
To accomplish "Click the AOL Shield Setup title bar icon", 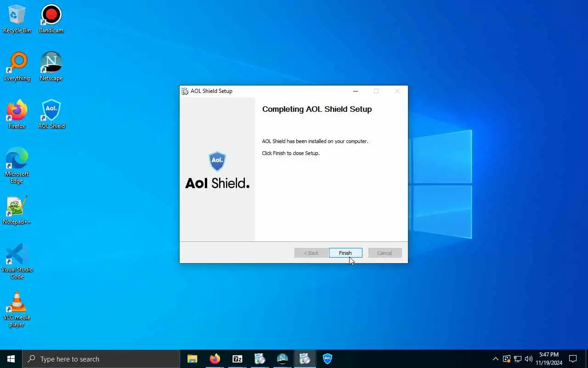I will tap(185, 91).
